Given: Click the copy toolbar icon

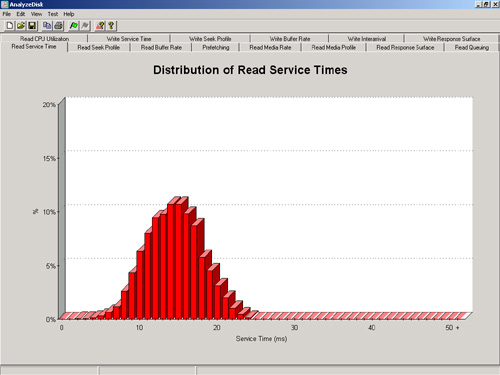Looking at the screenshot, I should [47, 26].
